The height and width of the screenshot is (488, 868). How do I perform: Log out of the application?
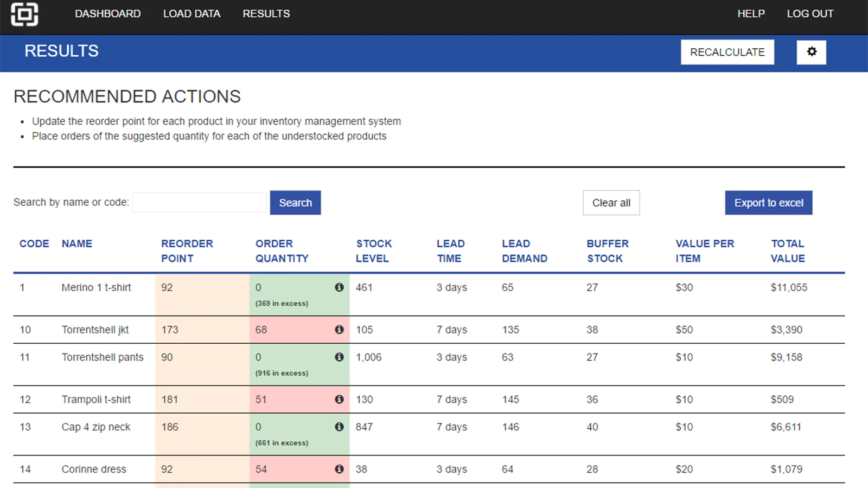(809, 14)
